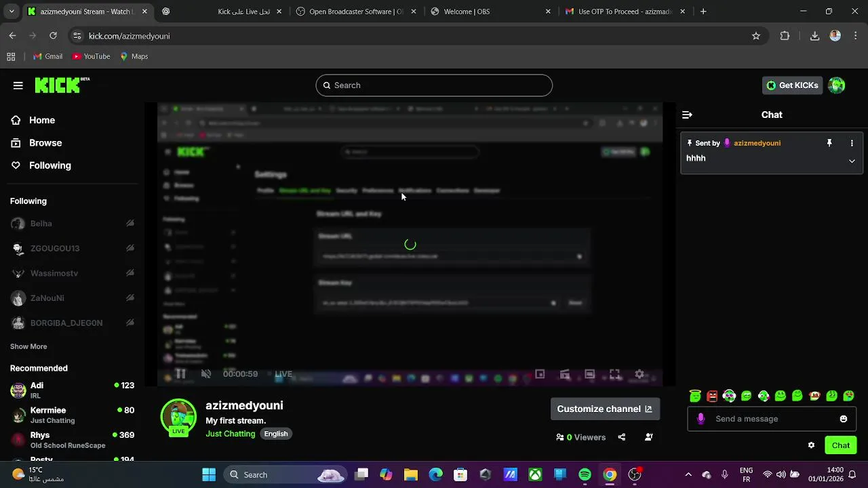The height and width of the screenshot is (488, 868).
Task: Open a new Chrome tab
Action: click(703, 12)
